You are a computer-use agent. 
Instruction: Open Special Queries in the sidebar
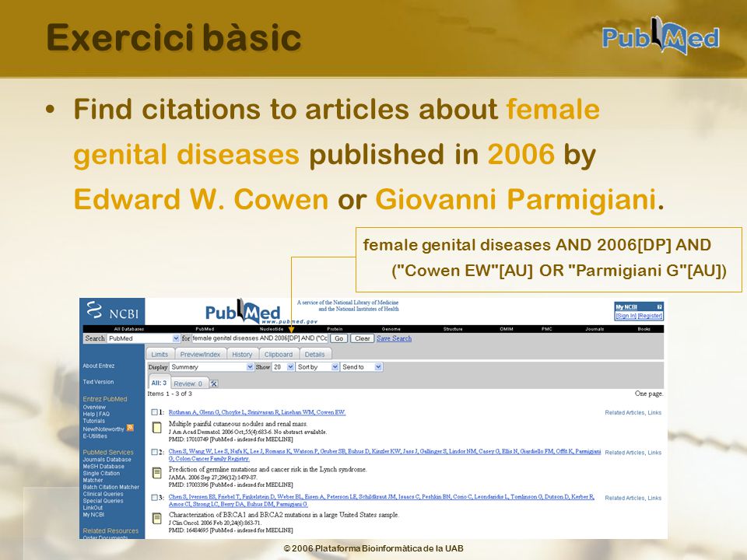103,501
